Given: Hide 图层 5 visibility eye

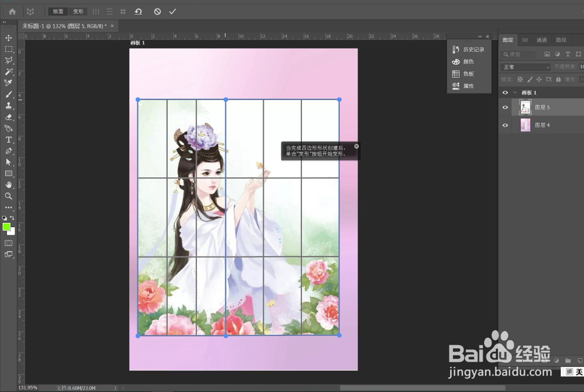Looking at the screenshot, I should pyautogui.click(x=505, y=107).
